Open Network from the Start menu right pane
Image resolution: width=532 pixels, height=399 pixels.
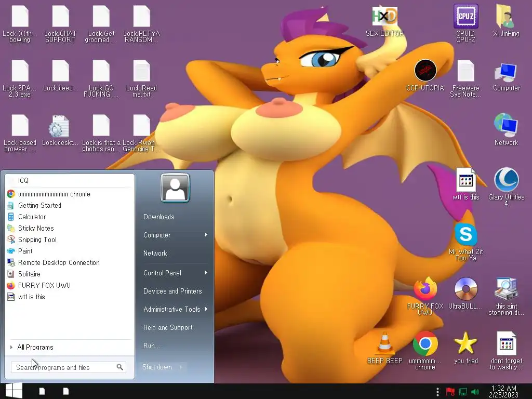click(x=155, y=253)
